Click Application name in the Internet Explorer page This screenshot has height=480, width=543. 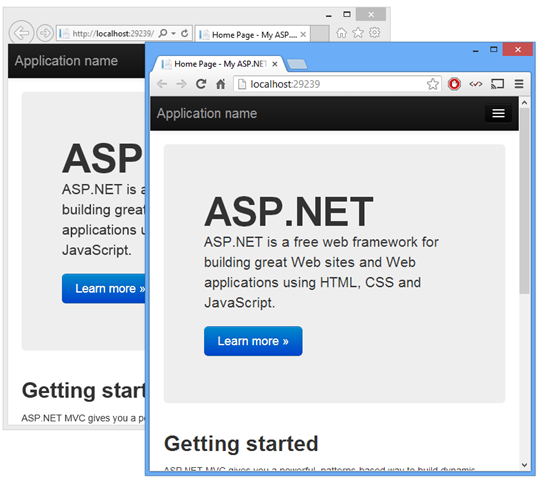[66, 61]
